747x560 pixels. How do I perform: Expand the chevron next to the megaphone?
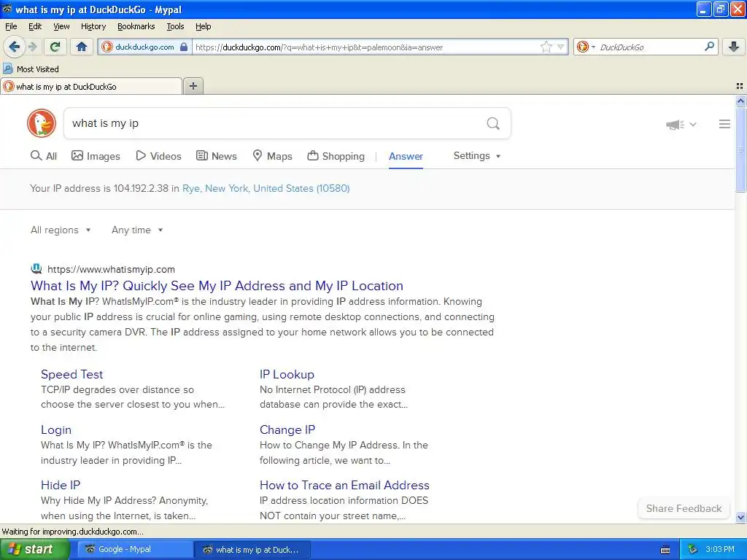(x=693, y=124)
